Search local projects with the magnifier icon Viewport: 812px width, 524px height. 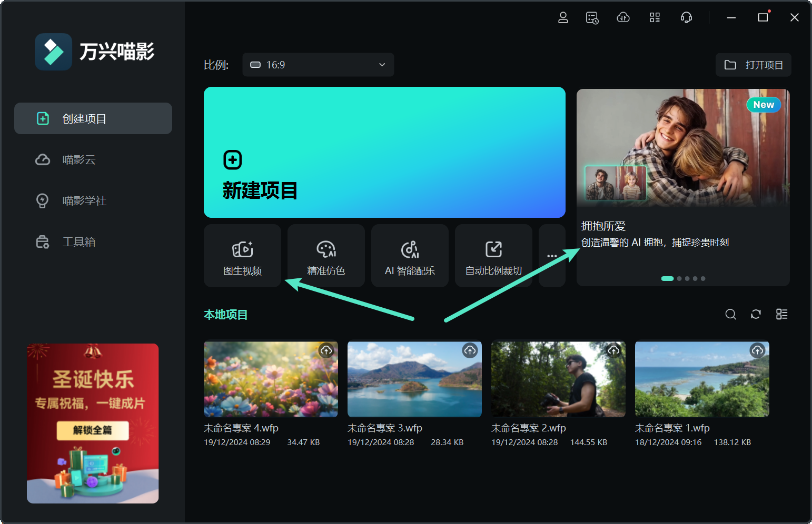[730, 314]
